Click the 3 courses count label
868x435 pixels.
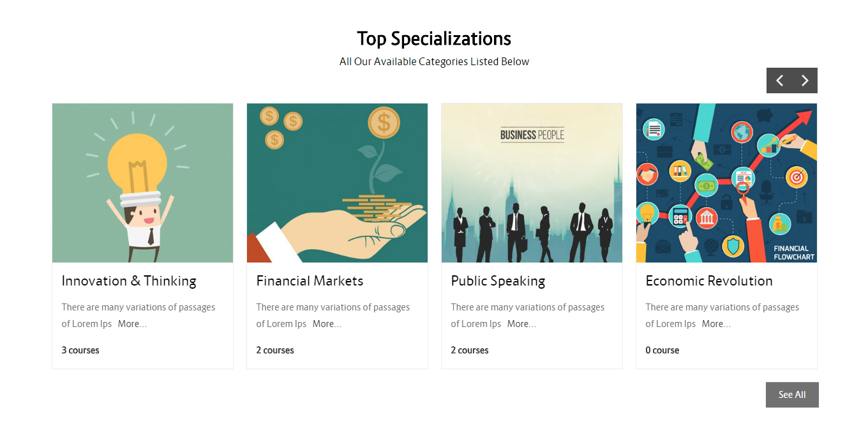pyautogui.click(x=80, y=350)
